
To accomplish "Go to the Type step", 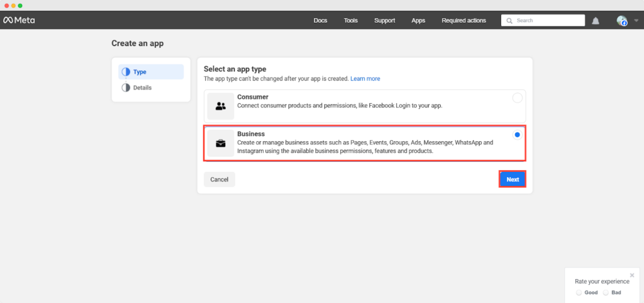I will [x=151, y=72].
